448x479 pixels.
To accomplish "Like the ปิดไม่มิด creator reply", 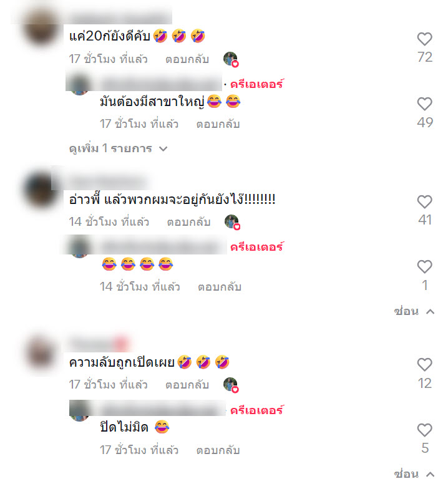I will coord(424,430).
